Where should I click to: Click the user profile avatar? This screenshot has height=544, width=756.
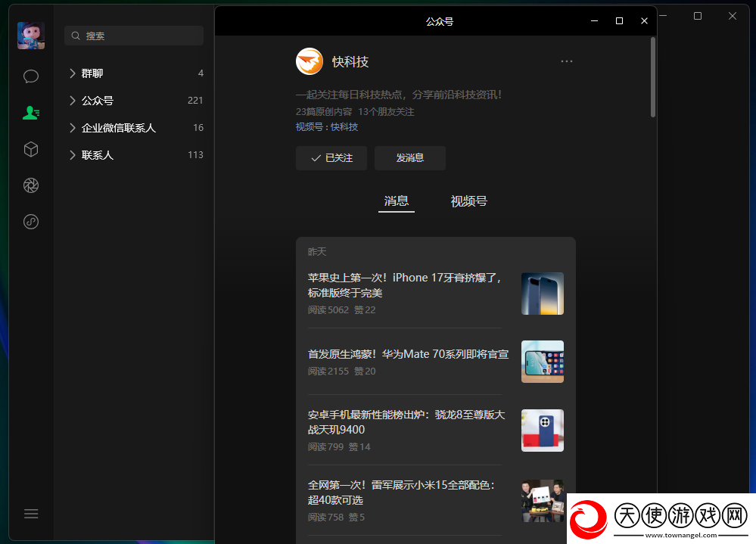coord(31,35)
